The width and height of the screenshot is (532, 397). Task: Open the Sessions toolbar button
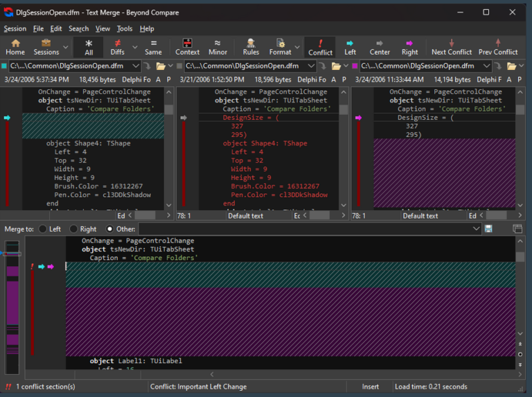click(x=46, y=47)
